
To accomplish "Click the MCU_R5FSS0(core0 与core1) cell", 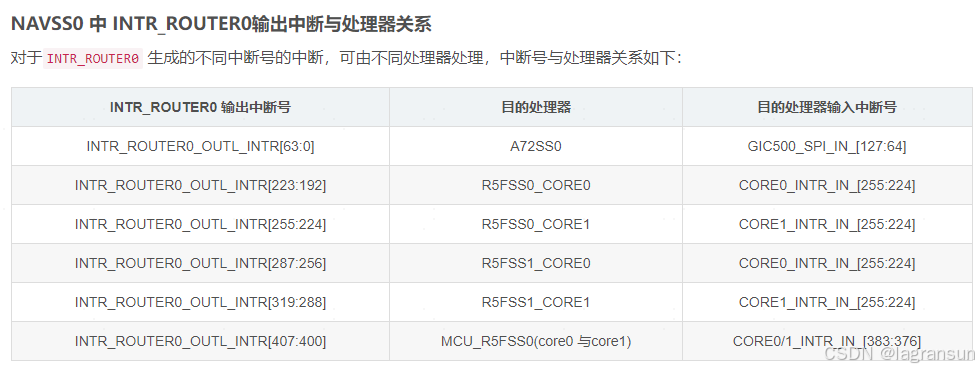I will click(536, 342).
